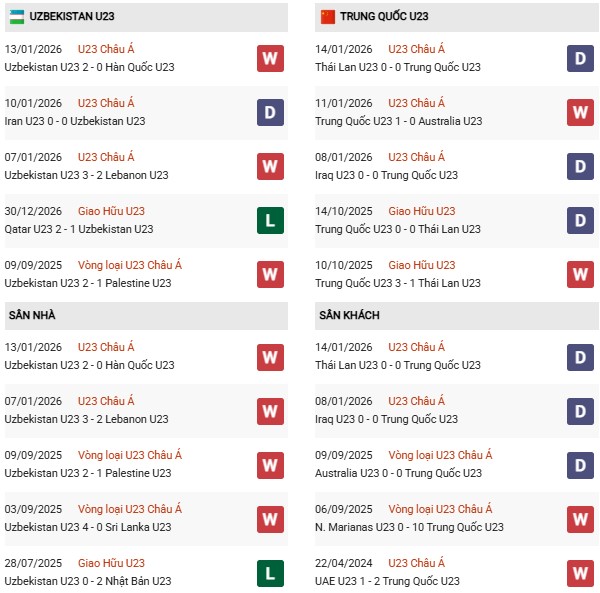Click L badge for Qatar U23 vs Uzbekistan U23

click(269, 220)
